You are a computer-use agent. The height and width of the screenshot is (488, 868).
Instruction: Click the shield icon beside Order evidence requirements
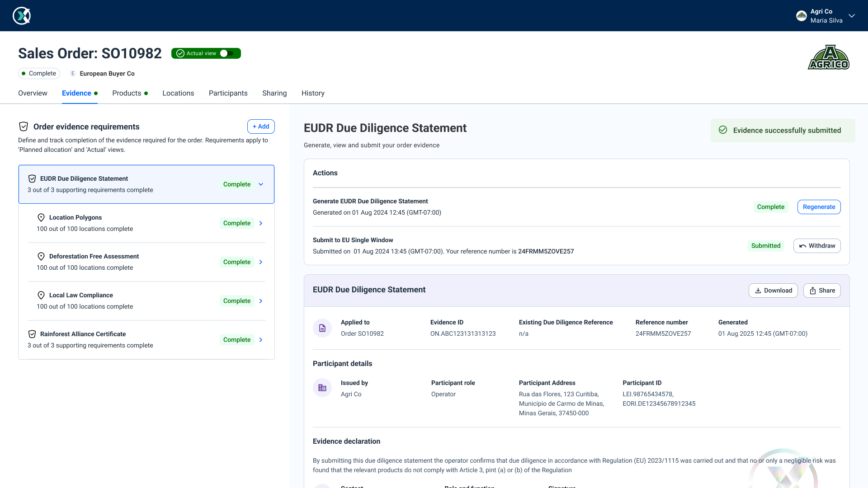point(24,127)
